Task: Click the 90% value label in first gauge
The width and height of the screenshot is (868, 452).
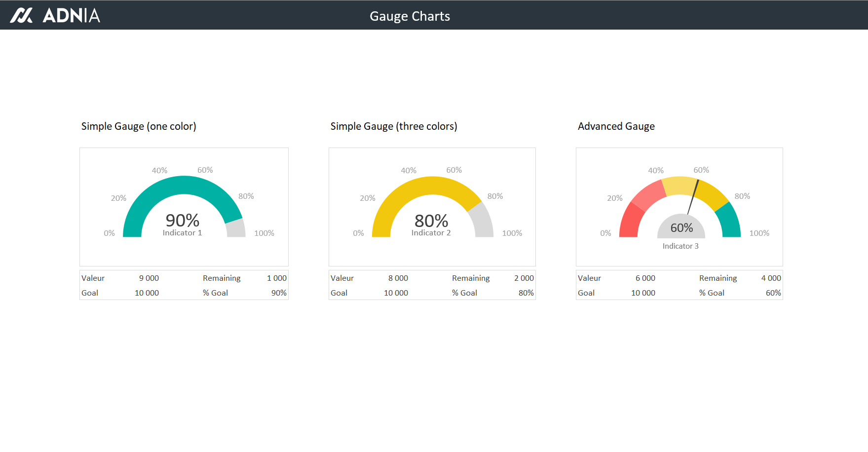Action: [182, 220]
